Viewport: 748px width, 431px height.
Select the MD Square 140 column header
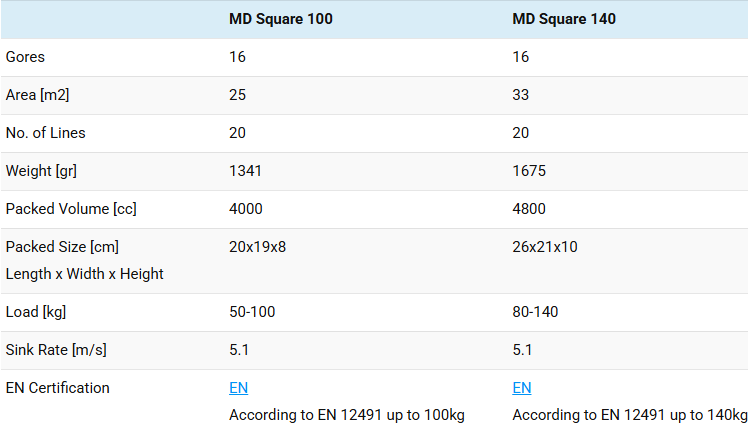pos(564,19)
